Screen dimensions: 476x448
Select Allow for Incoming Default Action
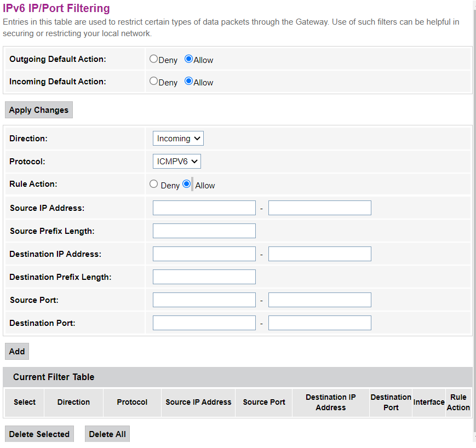[x=188, y=82]
